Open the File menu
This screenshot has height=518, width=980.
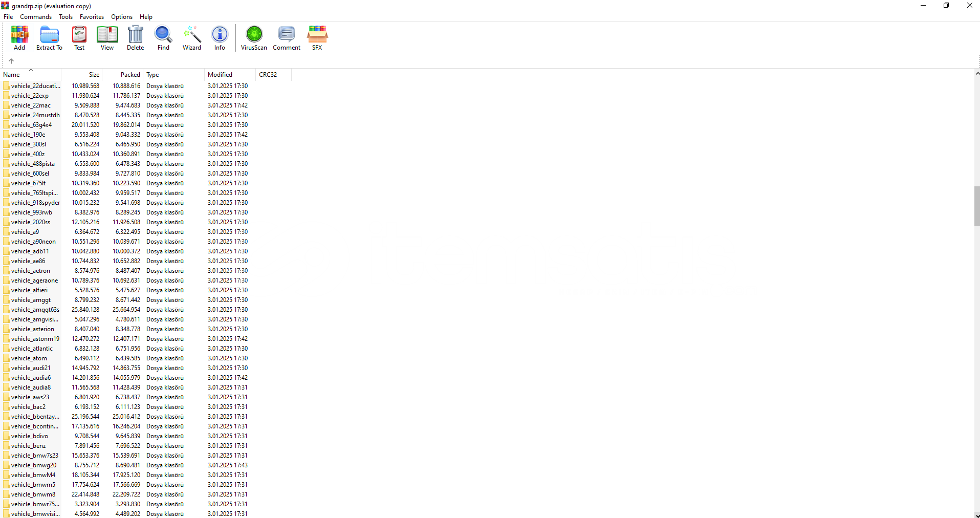pyautogui.click(x=8, y=17)
